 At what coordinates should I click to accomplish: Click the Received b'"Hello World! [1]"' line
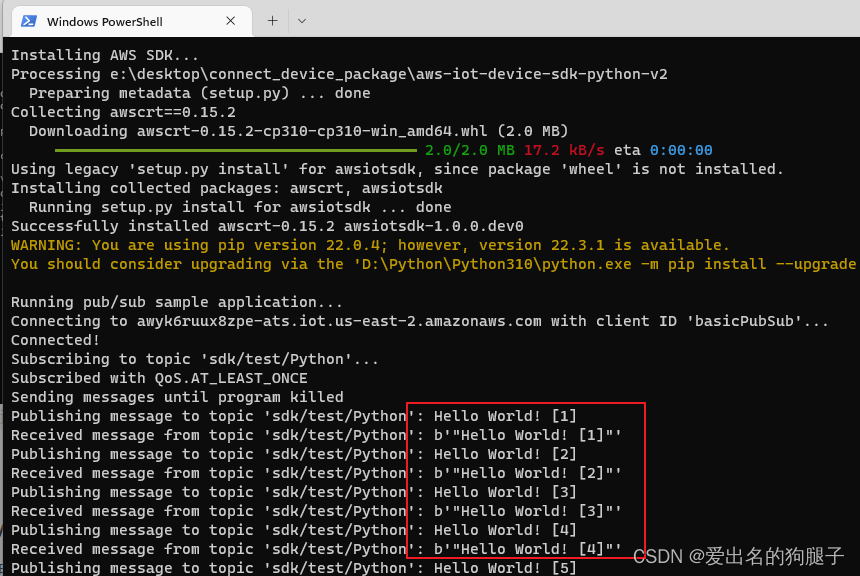(x=316, y=436)
